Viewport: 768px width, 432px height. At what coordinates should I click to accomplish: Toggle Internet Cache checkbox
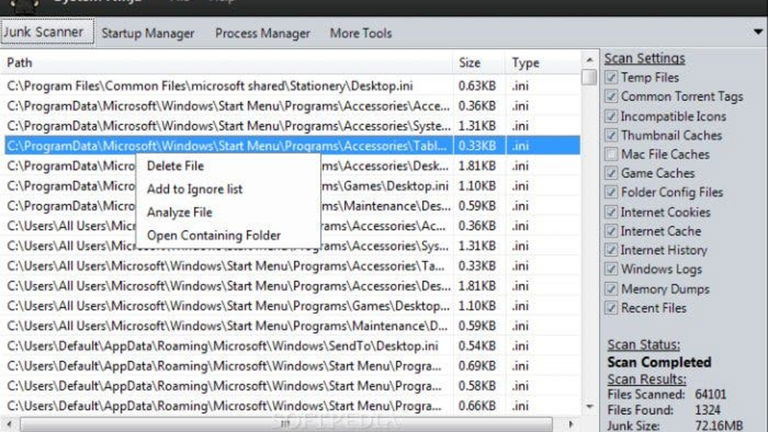[x=611, y=231]
